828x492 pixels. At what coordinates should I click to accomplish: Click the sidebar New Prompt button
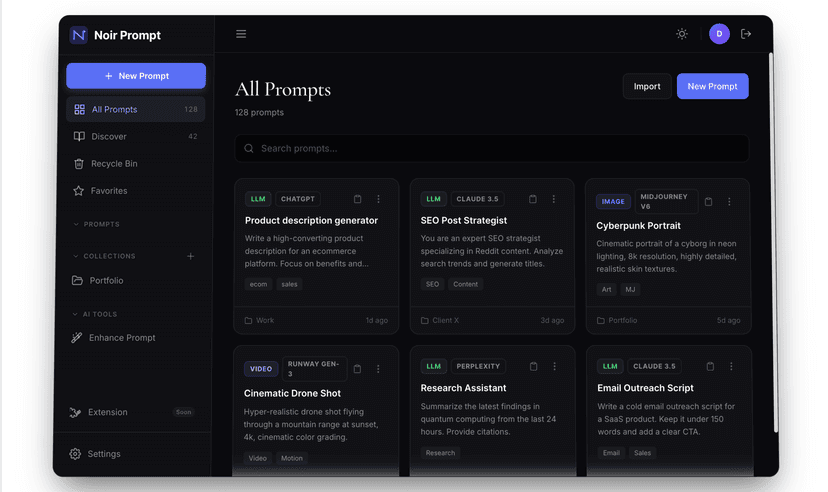coord(136,76)
